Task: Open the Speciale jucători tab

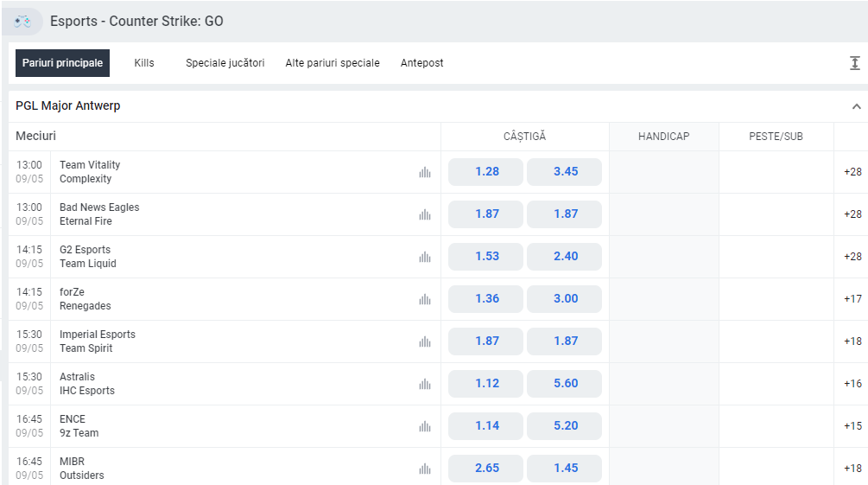Action: 225,63
